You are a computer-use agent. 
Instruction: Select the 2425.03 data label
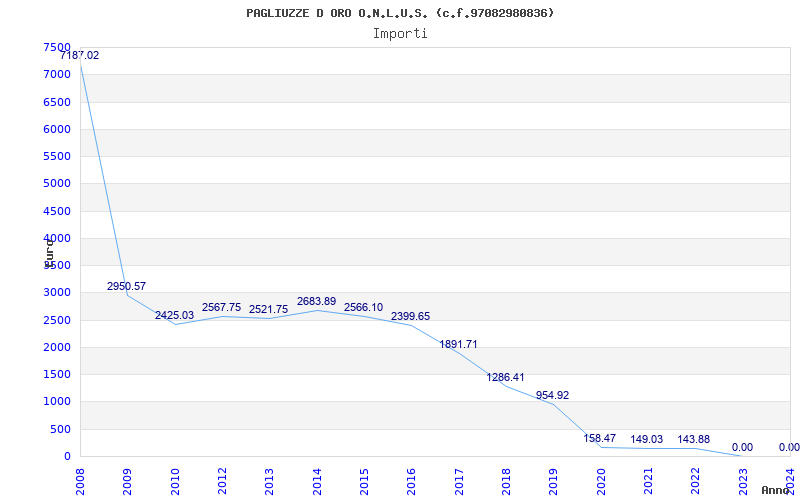(174, 315)
